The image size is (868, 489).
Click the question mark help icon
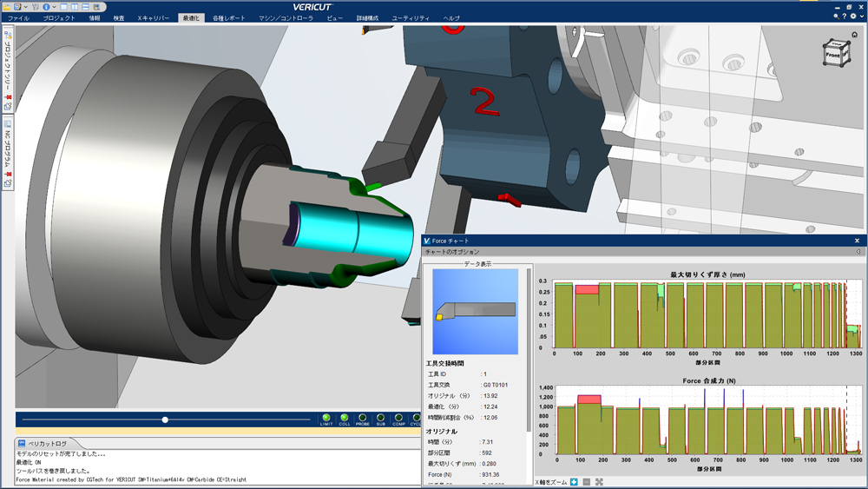coord(845,17)
